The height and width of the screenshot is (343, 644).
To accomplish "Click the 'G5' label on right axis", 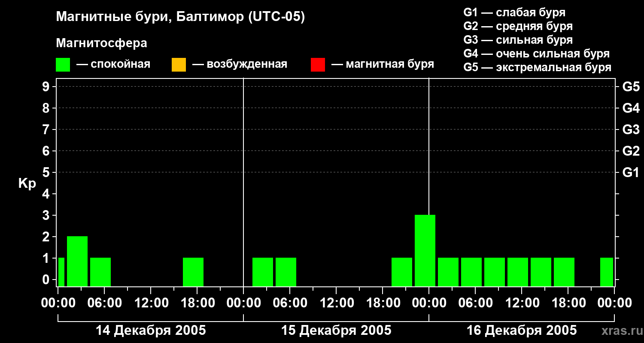I will coord(631,87).
